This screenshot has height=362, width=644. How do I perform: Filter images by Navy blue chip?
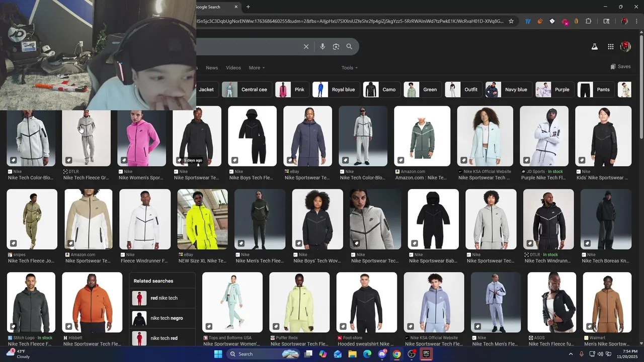(x=509, y=89)
